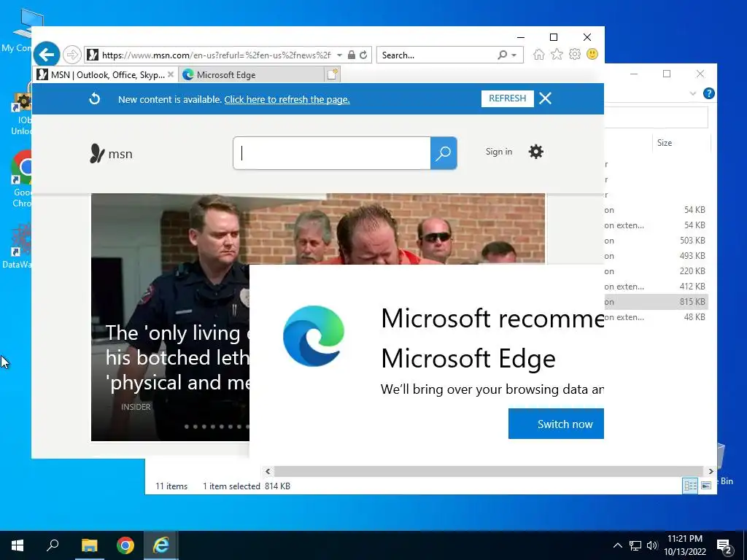Open IE Tools gear icon
The image size is (747, 560).
(x=575, y=54)
